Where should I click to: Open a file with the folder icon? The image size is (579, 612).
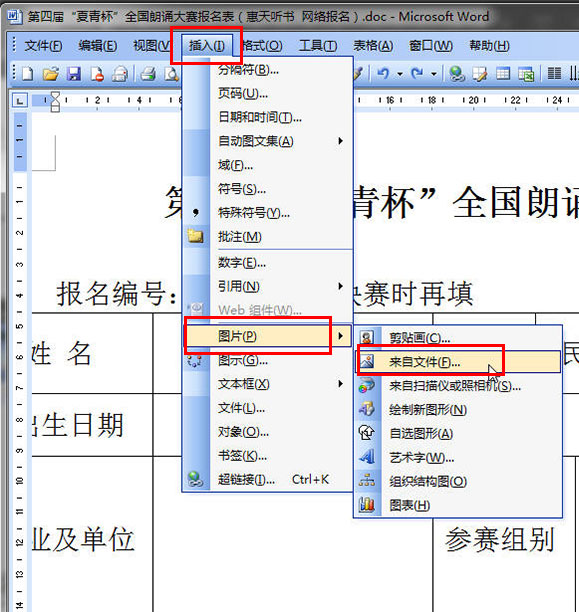[x=51, y=73]
